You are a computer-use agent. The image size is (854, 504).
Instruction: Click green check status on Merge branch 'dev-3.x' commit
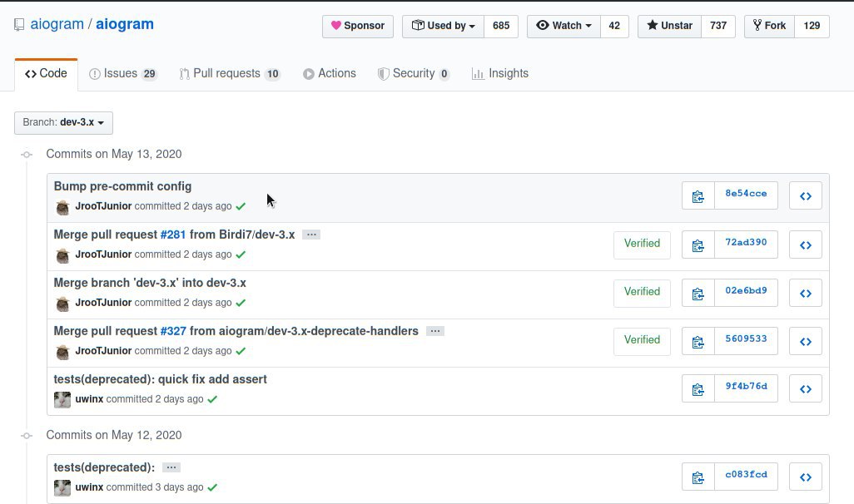(x=241, y=303)
